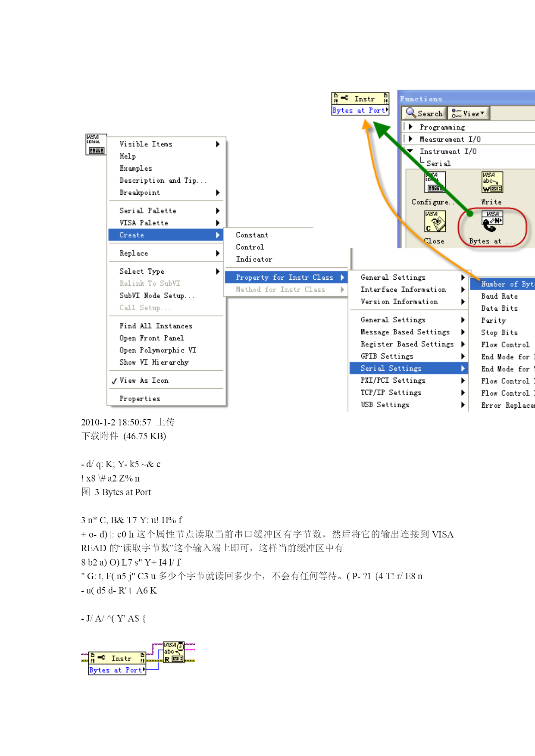Viewport: 535px width, 756px height.
Task: Expand the PXI/PCI Settings submenu
Action: click(x=408, y=380)
